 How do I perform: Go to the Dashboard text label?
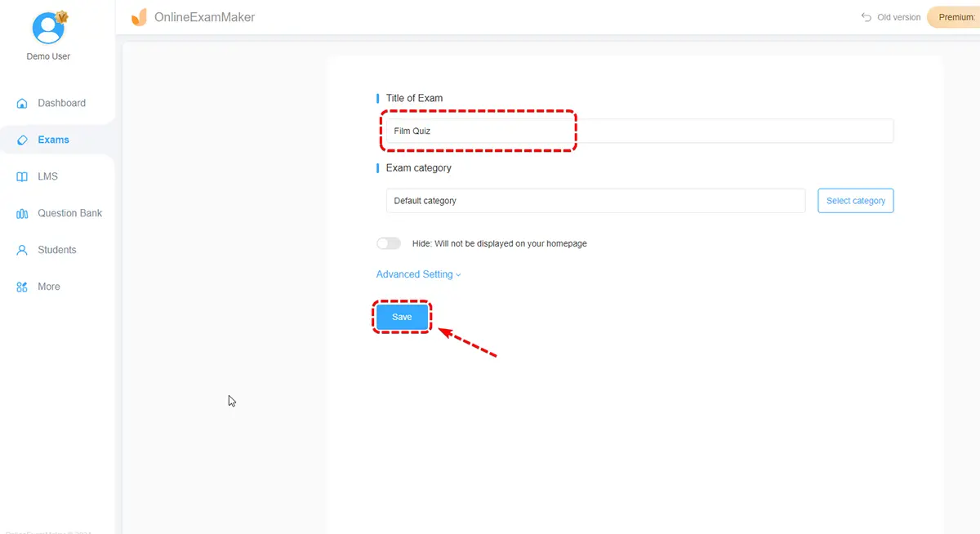(x=61, y=103)
